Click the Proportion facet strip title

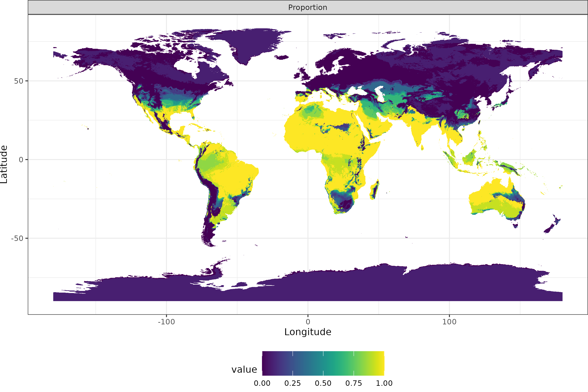[x=308, y=7]
